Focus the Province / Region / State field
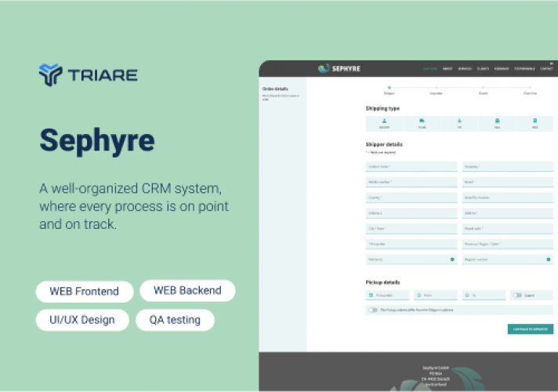 click(508, 244)
